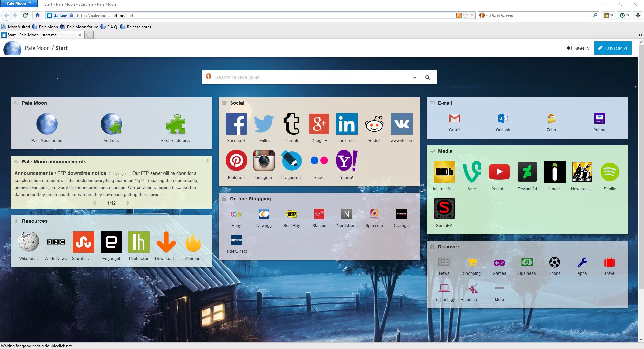The width and height of the screenshot is (644, 349).
Task: Click the Release notes bookmark
Action: pos(138,27)
